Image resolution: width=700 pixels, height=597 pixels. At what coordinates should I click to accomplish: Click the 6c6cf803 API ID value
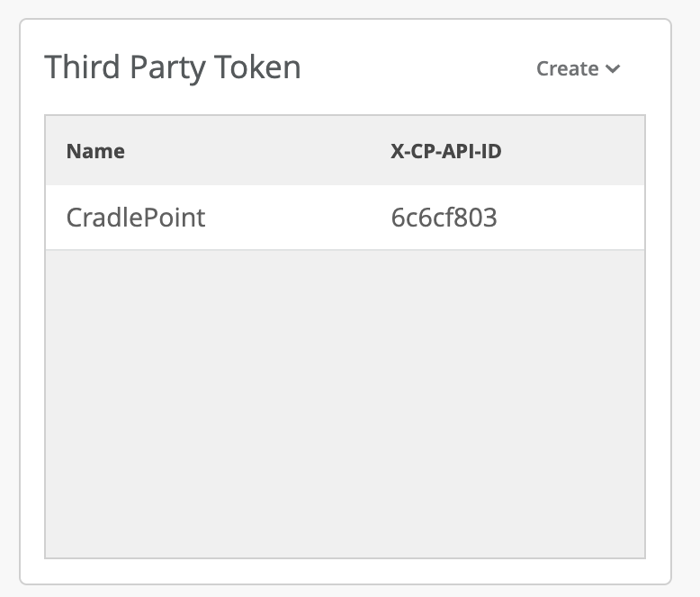[444, 218]
